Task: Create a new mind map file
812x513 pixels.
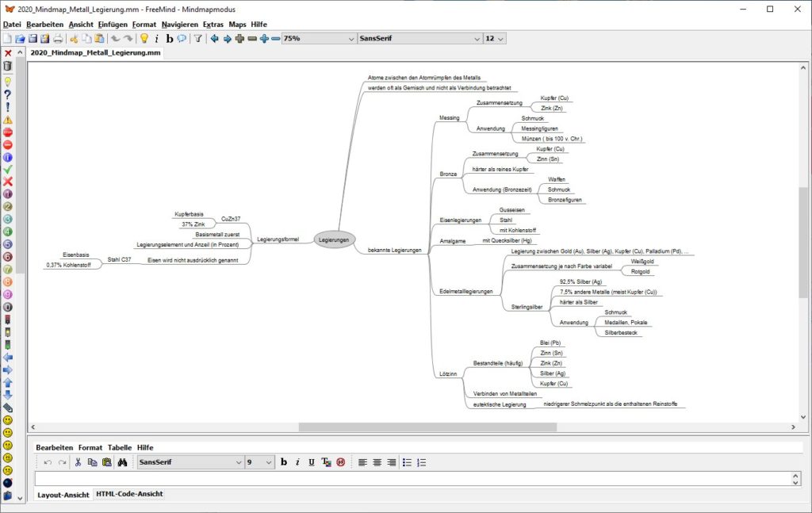Action: click(x=7, y=38)
